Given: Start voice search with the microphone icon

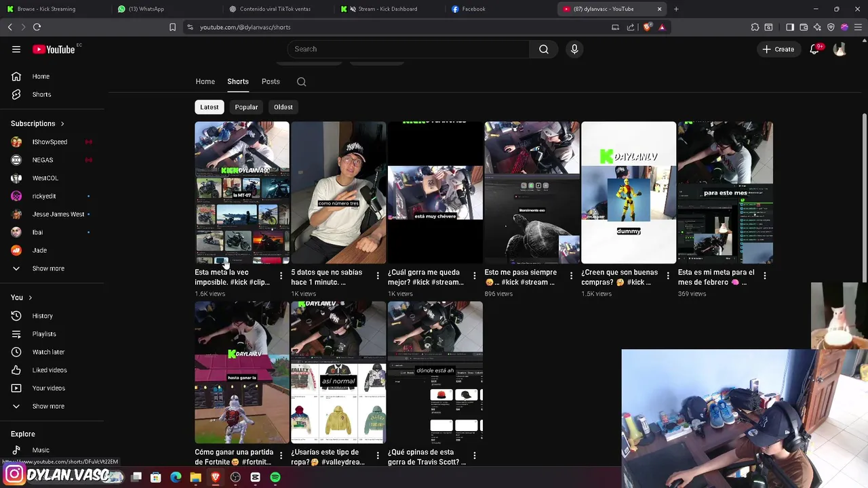Looking at the screenshot, I should (x=574, y=49).
